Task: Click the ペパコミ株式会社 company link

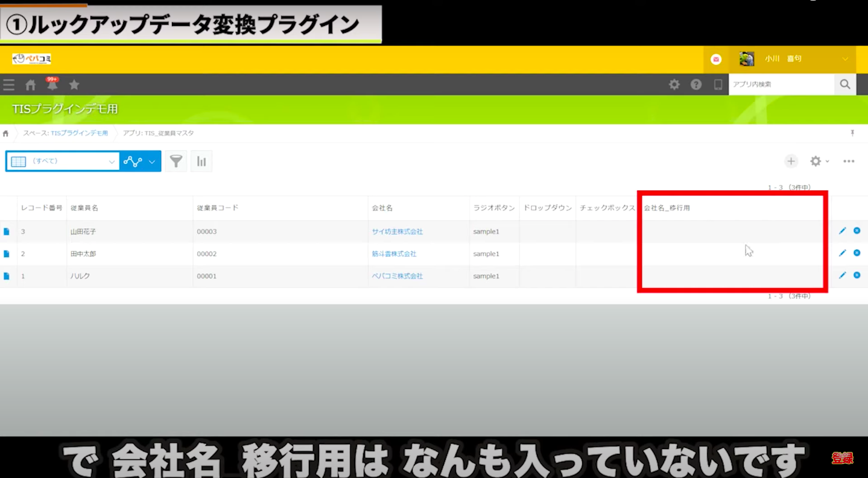Action: 397,276
